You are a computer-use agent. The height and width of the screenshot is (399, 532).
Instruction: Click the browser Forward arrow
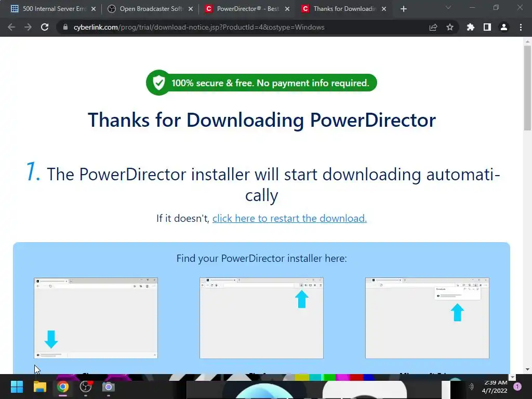(28, 27)
